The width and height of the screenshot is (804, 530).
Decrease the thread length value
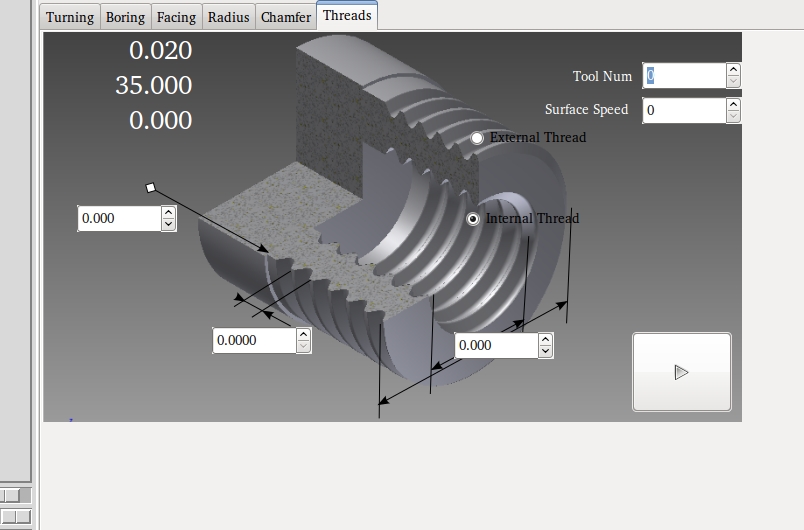[x=545, y=352]
